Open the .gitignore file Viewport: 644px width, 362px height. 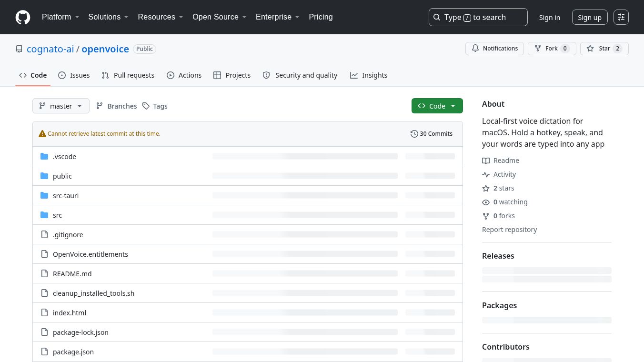tap(68, 235)
